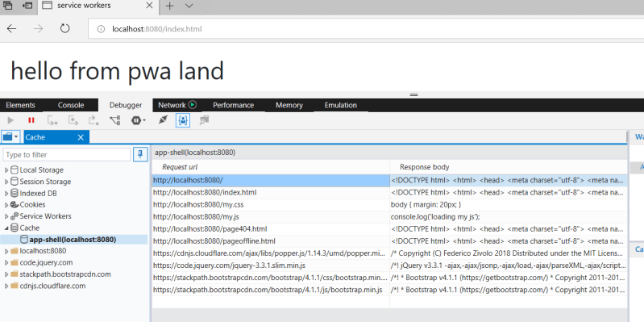
Task: Click the green Network recording indicator
Action: (193, 105)
